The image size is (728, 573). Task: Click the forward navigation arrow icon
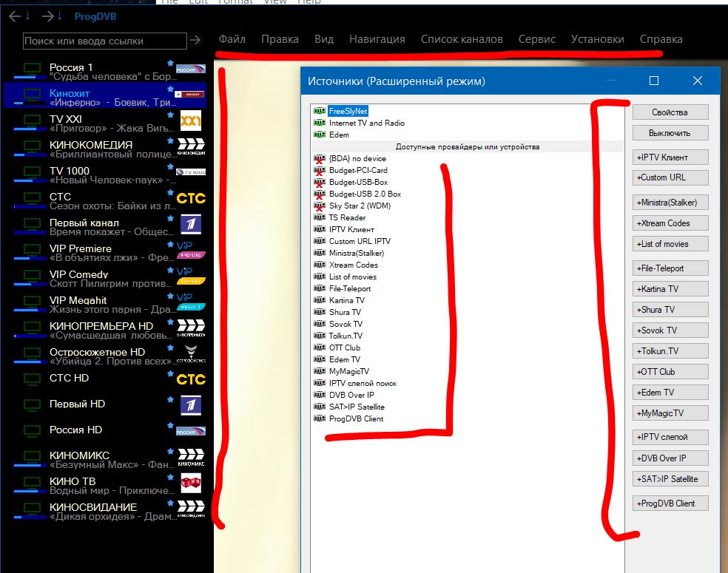pyautogui.click(x=48, y=16)
